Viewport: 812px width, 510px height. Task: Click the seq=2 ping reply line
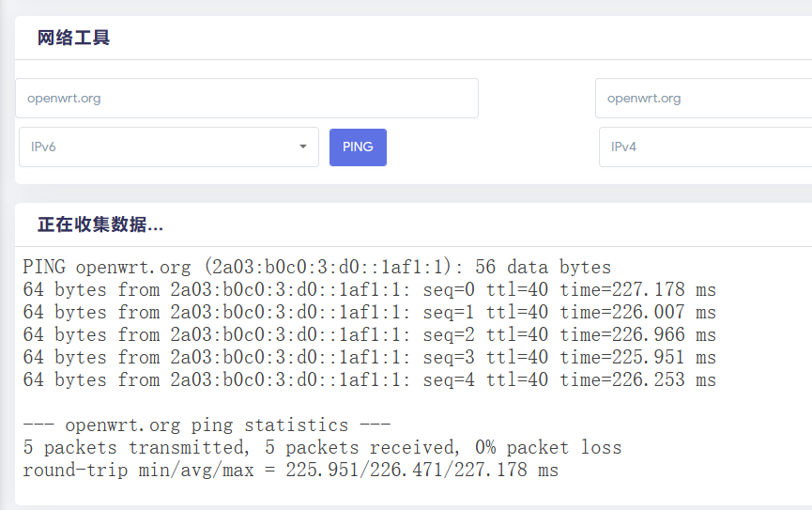[369, 334]
